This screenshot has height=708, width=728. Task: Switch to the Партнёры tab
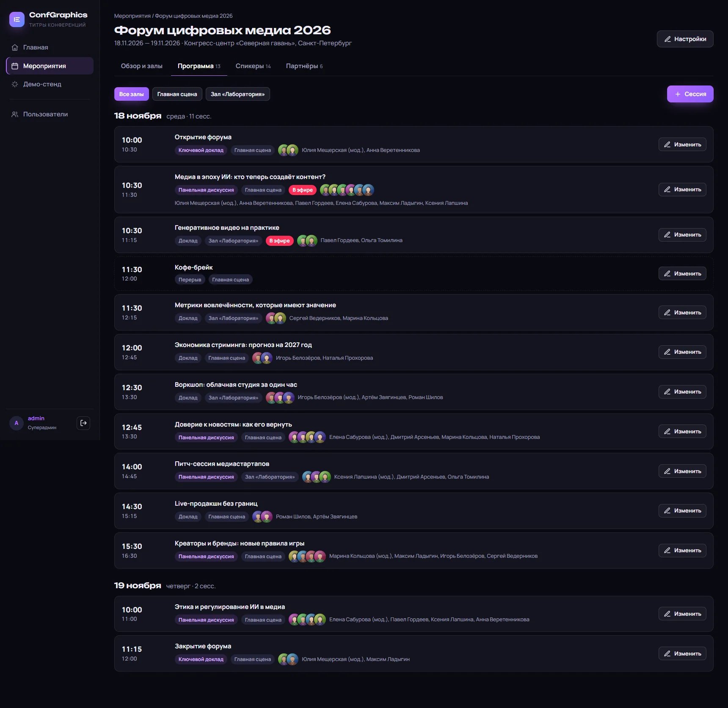(x=304, y=66)
